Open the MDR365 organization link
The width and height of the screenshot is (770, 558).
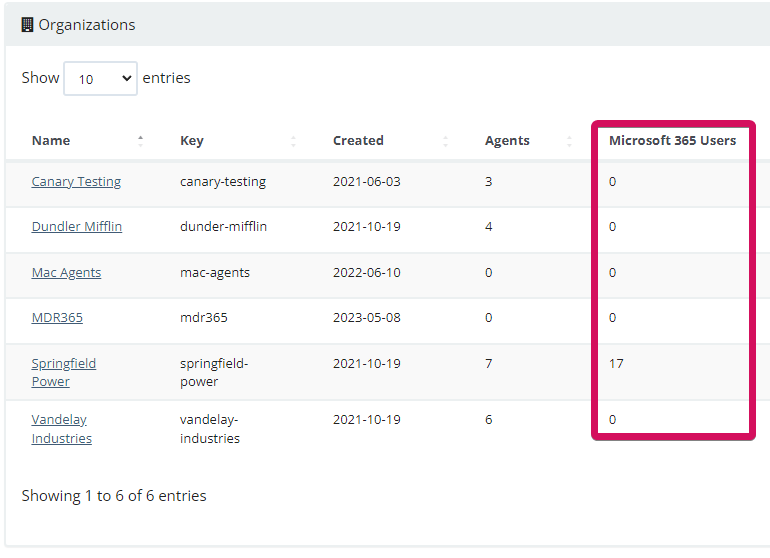point(57,318)
